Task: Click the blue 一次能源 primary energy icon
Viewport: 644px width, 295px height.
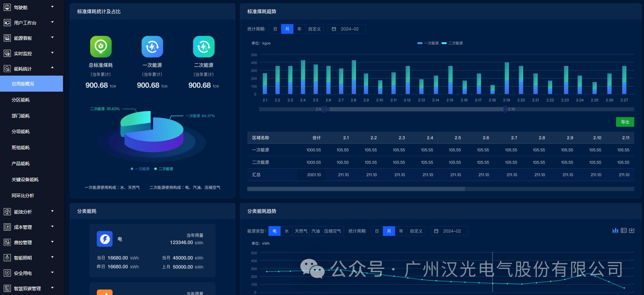Action: pos(152,47)
